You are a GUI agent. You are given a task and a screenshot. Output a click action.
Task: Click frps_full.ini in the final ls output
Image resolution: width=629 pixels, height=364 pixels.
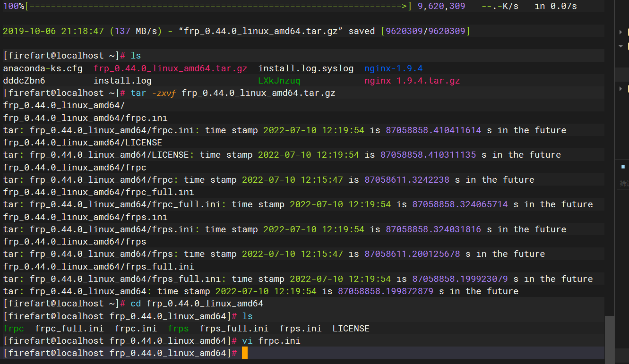click(x=234, y=329)
